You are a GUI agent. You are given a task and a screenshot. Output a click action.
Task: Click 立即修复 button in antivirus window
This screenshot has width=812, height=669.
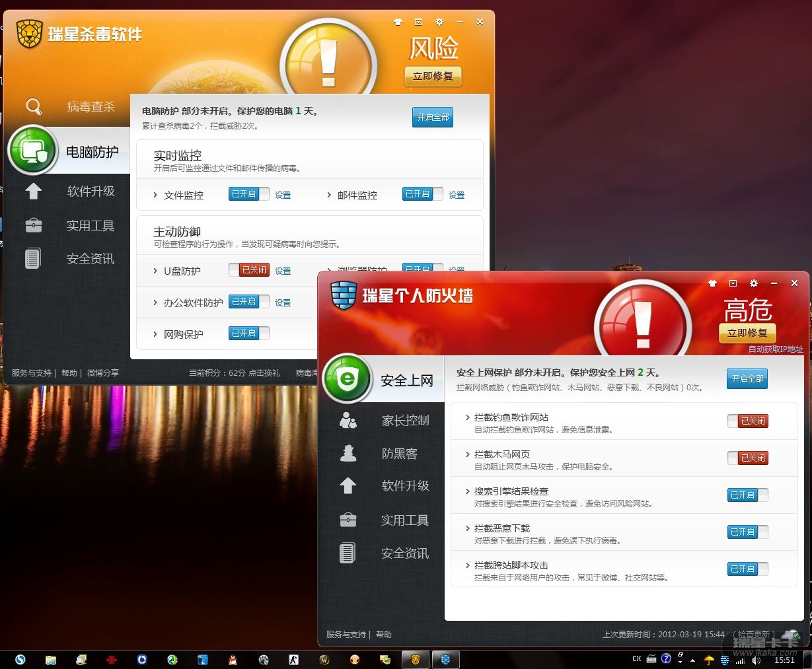(x=433, y=76)
